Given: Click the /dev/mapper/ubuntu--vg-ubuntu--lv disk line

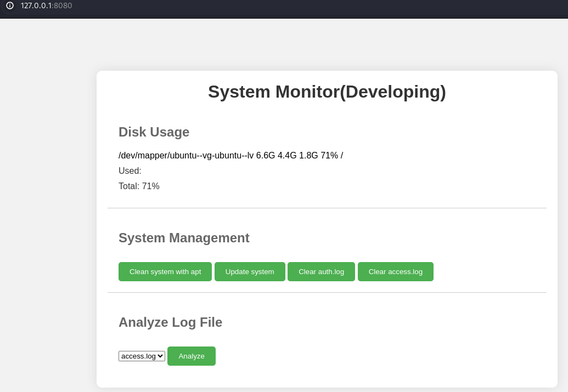Looking at the screenshot, I should coord(230,155).
